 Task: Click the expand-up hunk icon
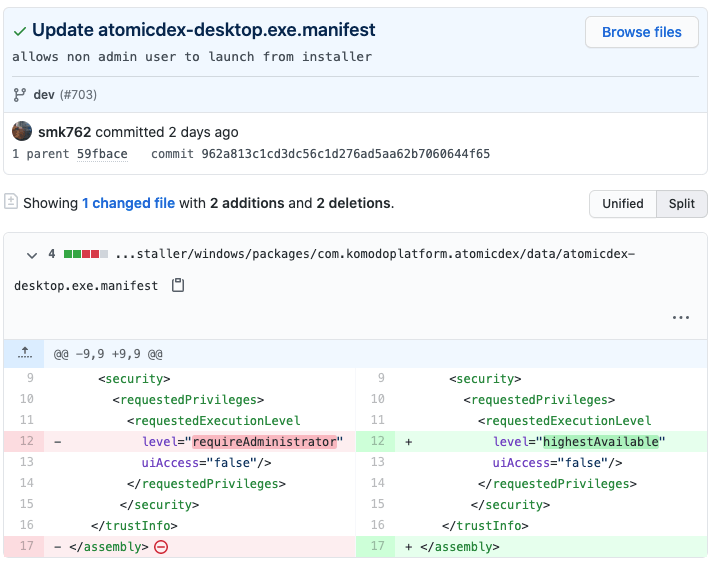pyautogui.click(x=24, y=354)
